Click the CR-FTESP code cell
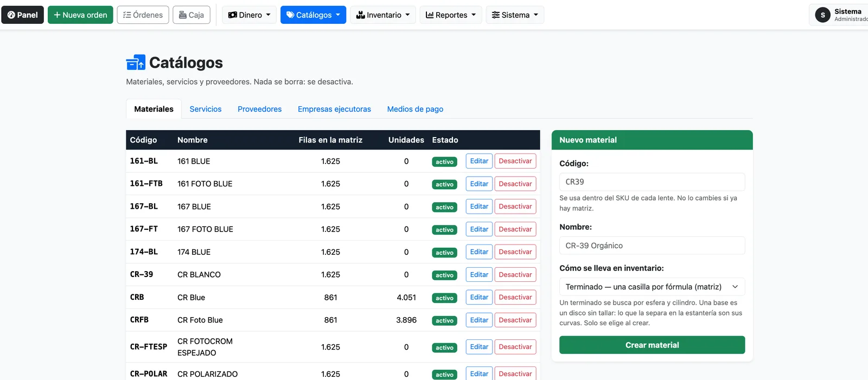This screenshot has height=380, width=868. coord(149,347)
